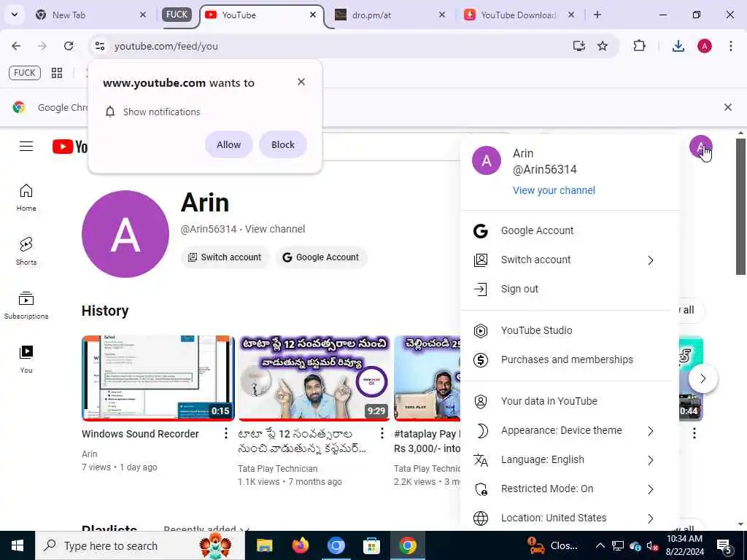Open a new browser tab

tap(597, 15)
